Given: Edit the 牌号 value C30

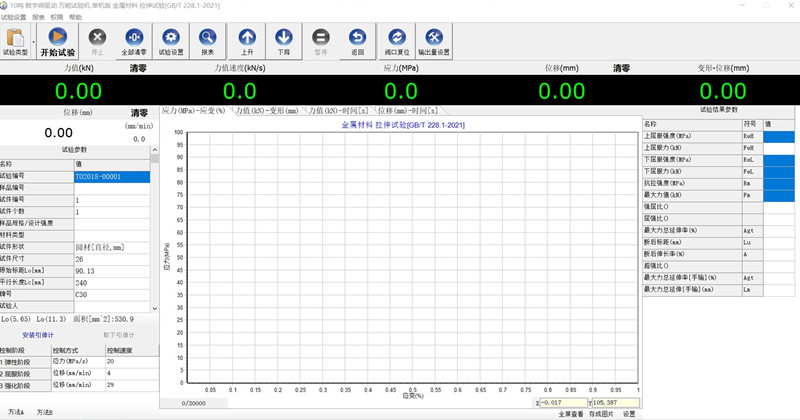Looking at the screenshot, I should point(112,294).
